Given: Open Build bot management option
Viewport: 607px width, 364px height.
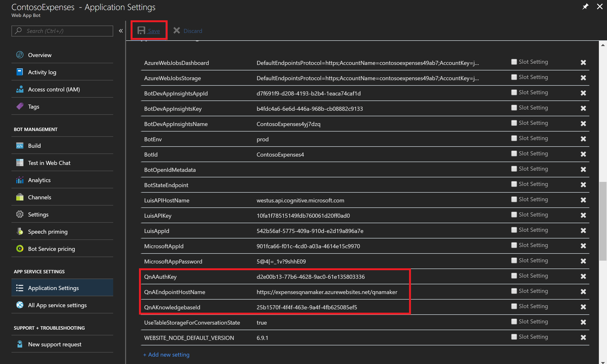Looking at the screenshot, I should (34, 146).
